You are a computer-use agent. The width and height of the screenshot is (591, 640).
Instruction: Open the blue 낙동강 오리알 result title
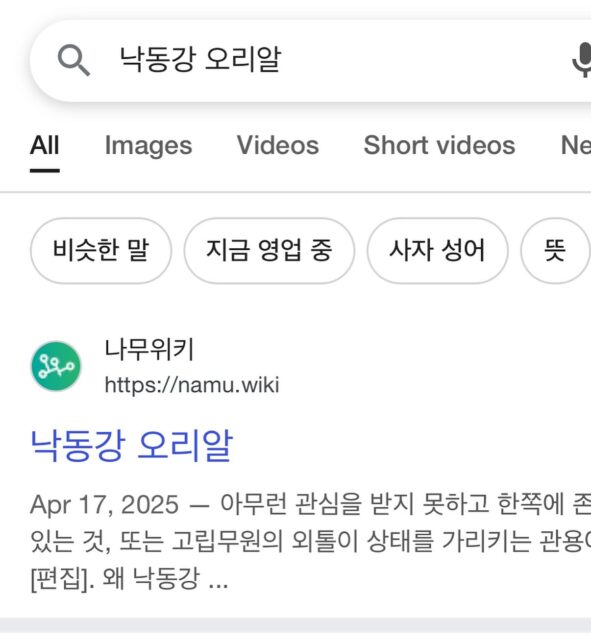[x=131, y=446]
